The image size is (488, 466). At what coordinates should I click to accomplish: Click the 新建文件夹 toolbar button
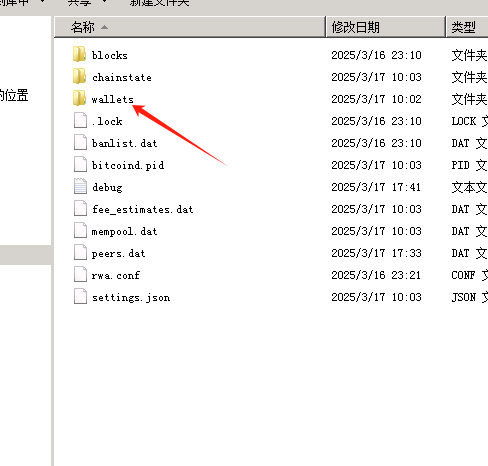pyautogui.click(x=160, y=3)
